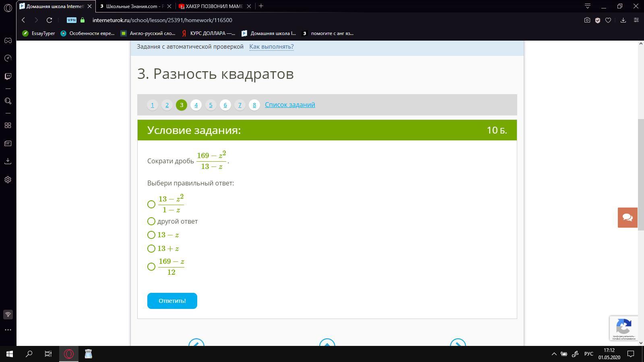Image resolution: width=644 pixels, height=362 pixels.
Task: Open GX Corner gamepad icon in sidebar
Action: point(8,40)
